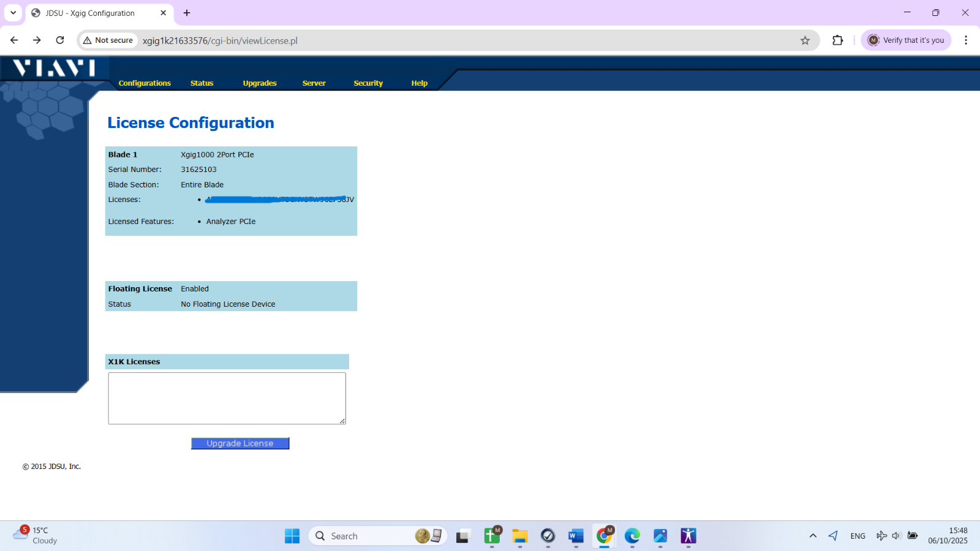Open File Explorer from the taskbar
Image resolution: width=980 pixels, height=551 pixels.
point(520,536)
